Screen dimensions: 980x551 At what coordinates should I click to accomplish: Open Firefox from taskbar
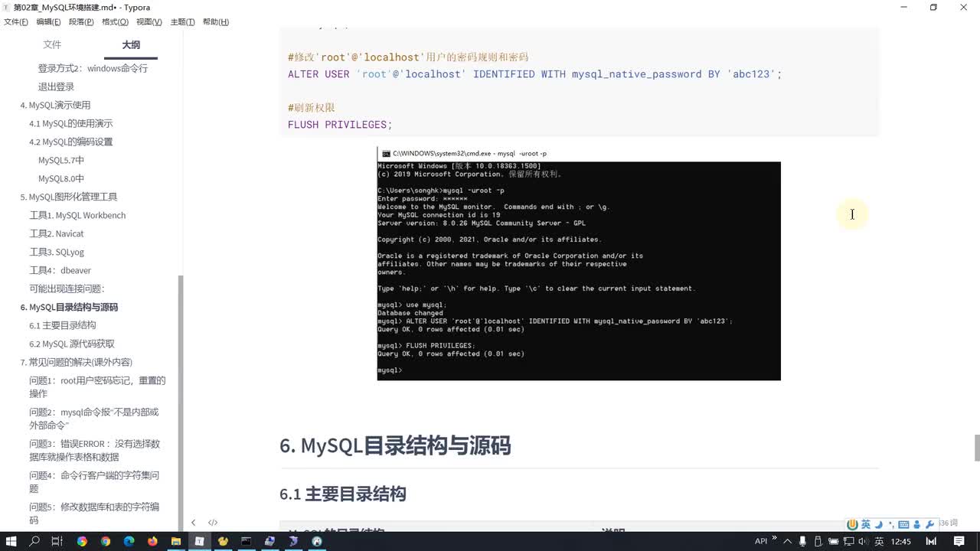tap(152, 541)
